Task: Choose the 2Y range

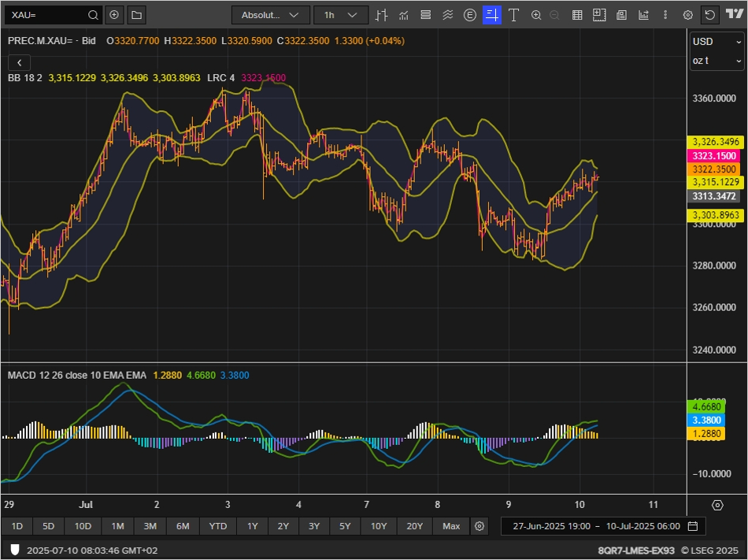Action: (283, 526)
